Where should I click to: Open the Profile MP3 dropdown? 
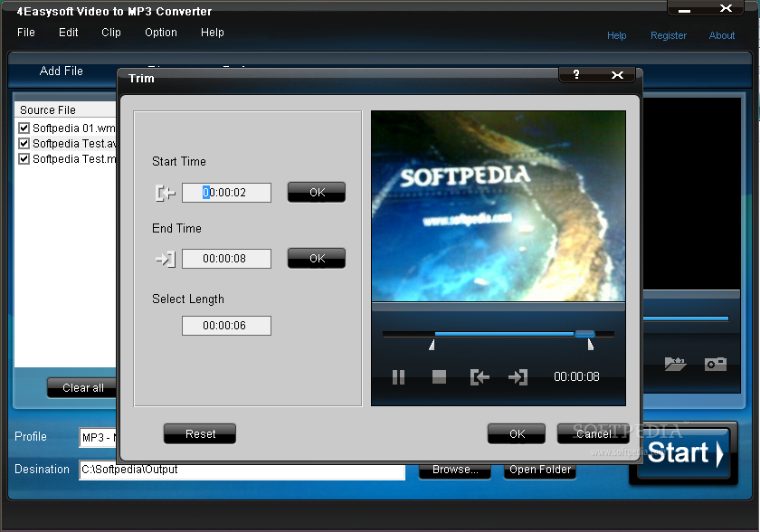[98, 438]
